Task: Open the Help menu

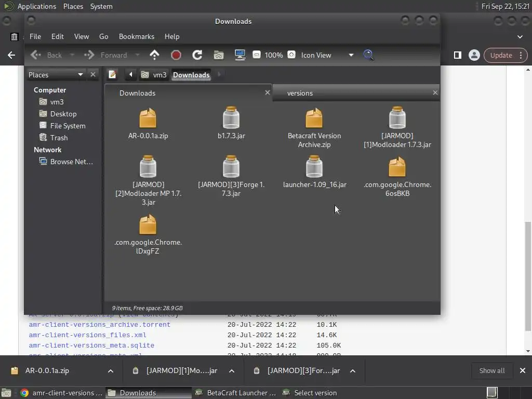Action: click(172, 36)
